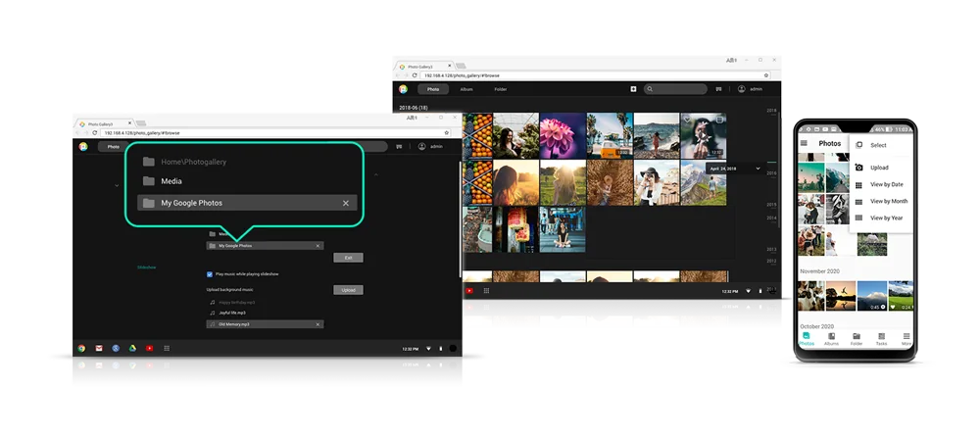Open the April 24, 2018 date dropdown
The image size is (980, 437).
[x=734, y=169]
